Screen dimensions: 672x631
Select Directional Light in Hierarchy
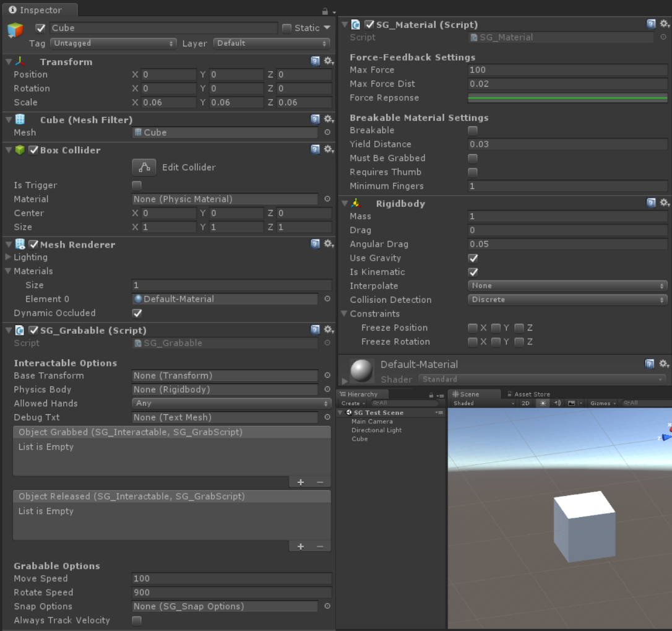click(376, 430)
